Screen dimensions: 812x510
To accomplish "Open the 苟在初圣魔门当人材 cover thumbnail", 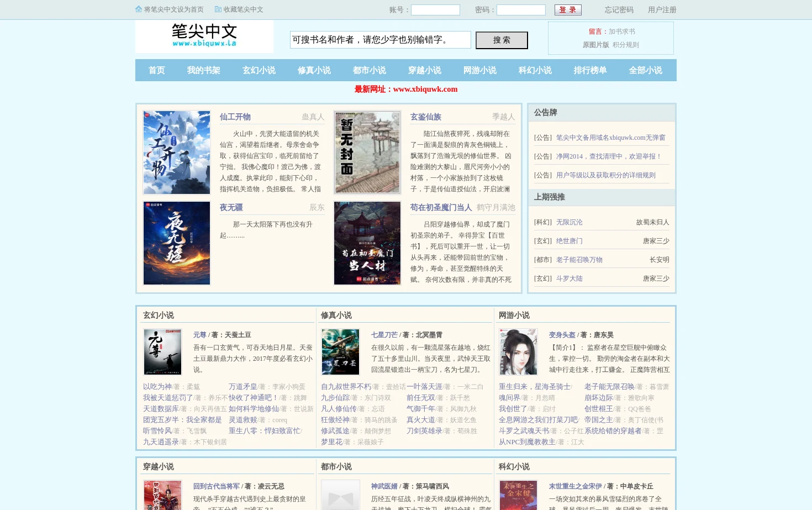I will [x=367, y=243].
